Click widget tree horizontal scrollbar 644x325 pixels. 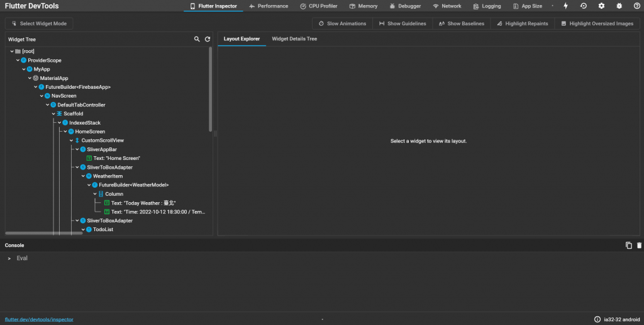pyautogui.click(x=44, y=233)
